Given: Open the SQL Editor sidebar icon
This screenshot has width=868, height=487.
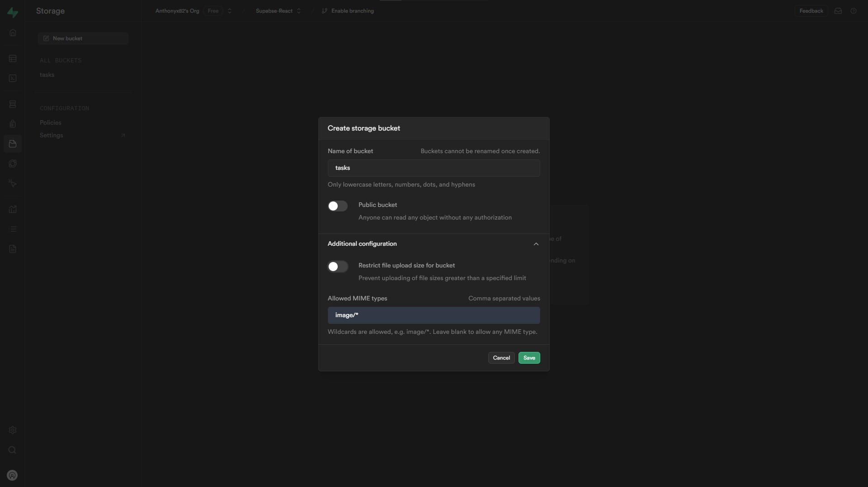Looking at the screenshot, I should [13, 79].
